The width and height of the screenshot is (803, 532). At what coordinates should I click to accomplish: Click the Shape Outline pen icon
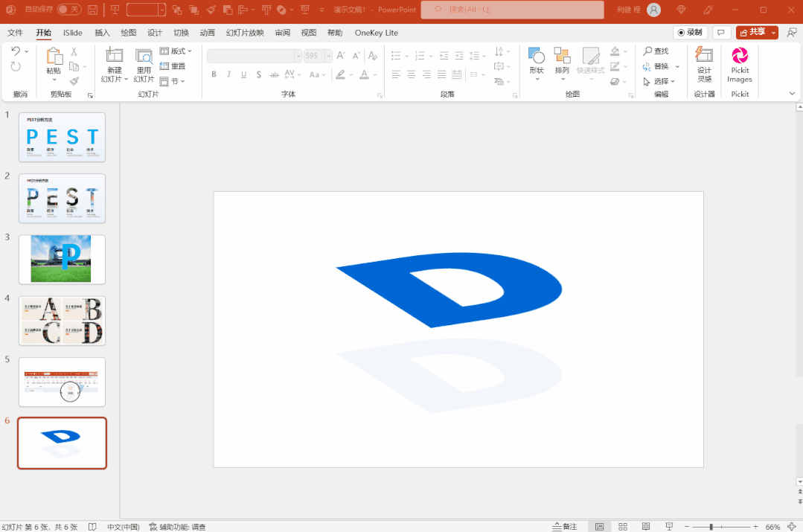click(615, 66)
